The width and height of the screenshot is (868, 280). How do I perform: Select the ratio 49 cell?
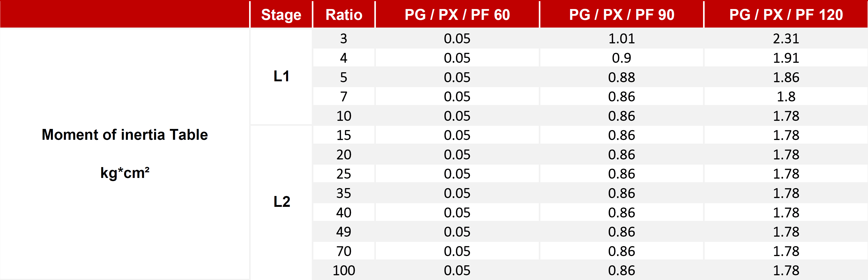click(344, 232)
